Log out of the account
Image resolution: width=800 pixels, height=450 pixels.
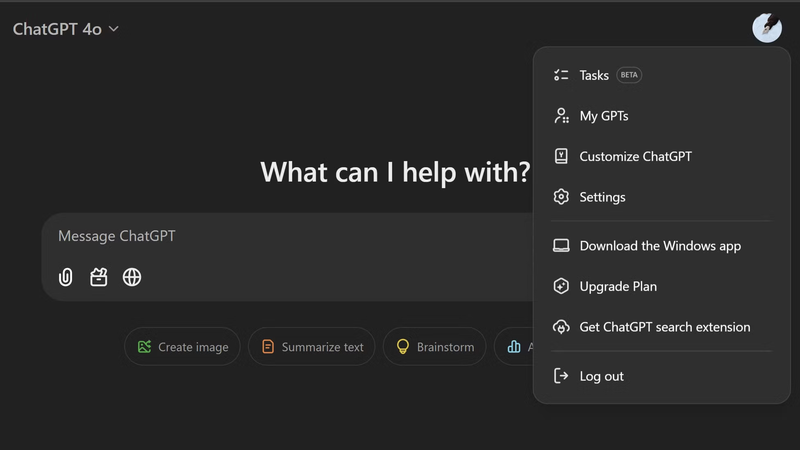(601, 376)
